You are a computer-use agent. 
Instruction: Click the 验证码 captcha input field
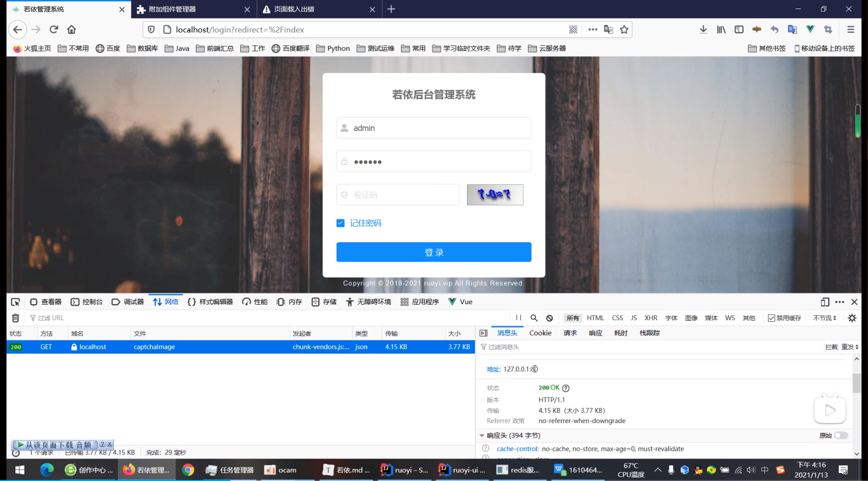point(398,195)
